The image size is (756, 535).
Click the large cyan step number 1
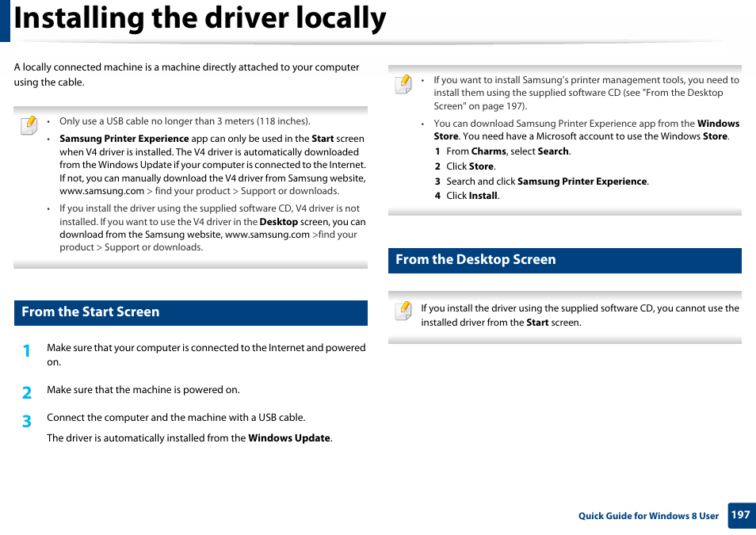26,350
